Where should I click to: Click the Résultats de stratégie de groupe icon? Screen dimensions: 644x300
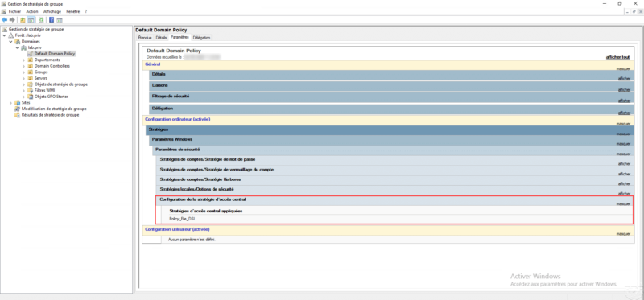pos(18,115)
